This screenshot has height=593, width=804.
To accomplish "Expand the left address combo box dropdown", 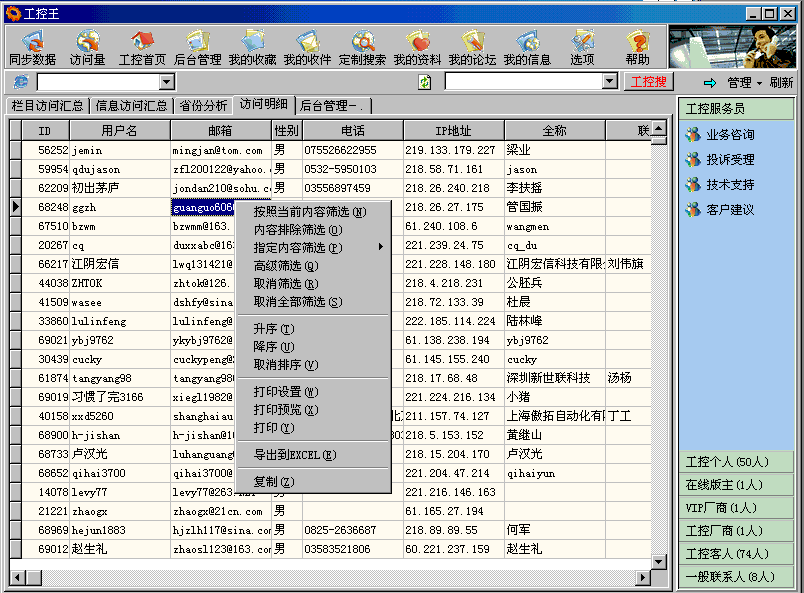I will pos(167,82).
